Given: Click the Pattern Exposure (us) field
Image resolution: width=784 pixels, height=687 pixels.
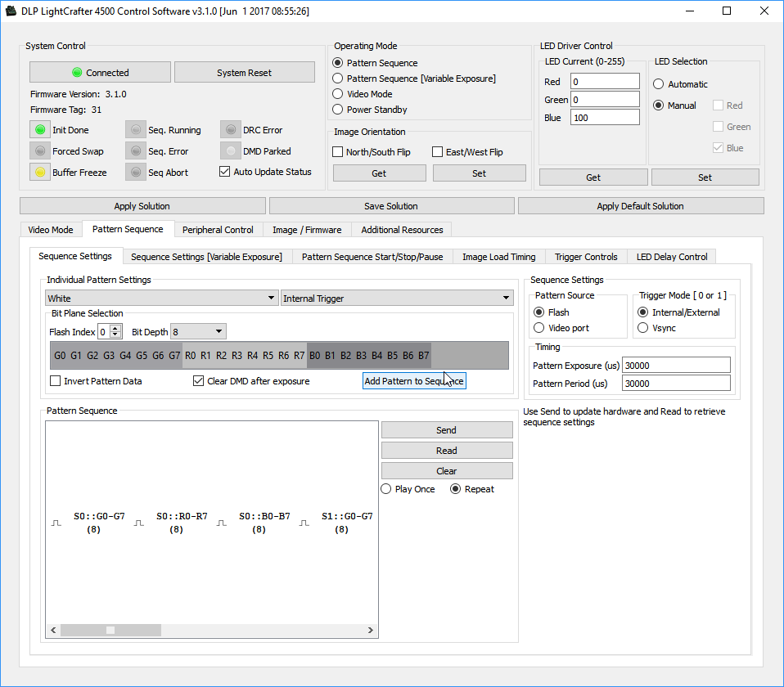Looking at the screenshot, I should pyautogui.click(x=676, y=366).
